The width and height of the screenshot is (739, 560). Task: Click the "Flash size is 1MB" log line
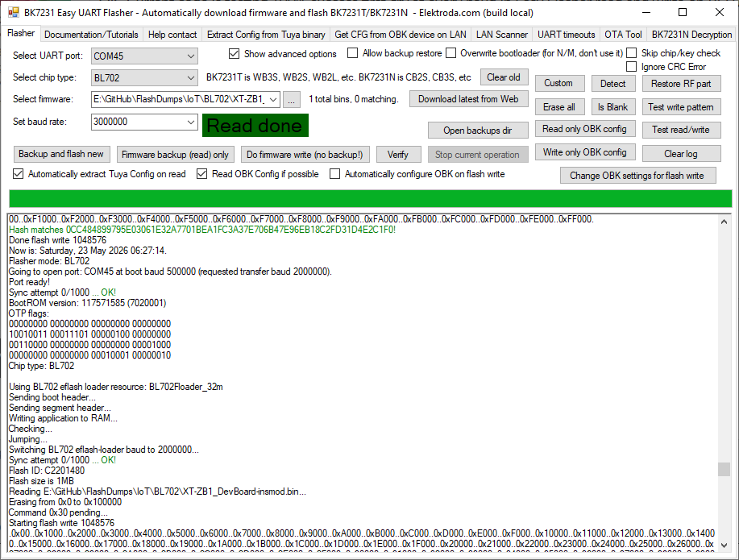[41, 481]
